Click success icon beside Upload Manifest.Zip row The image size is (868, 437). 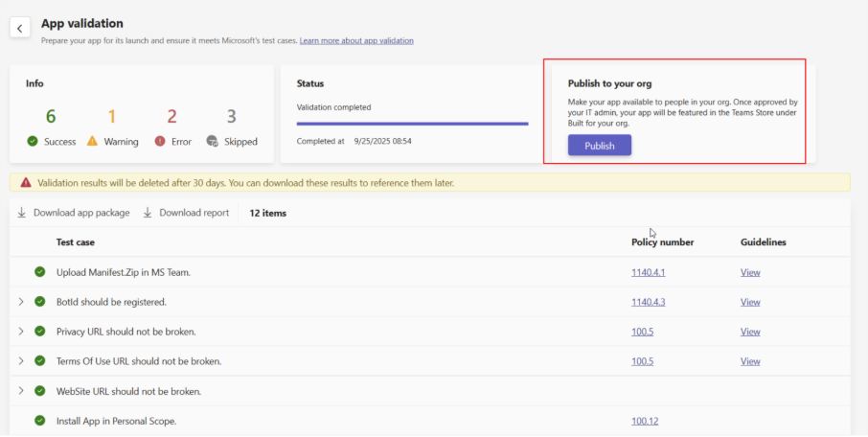tap(40, 272)
